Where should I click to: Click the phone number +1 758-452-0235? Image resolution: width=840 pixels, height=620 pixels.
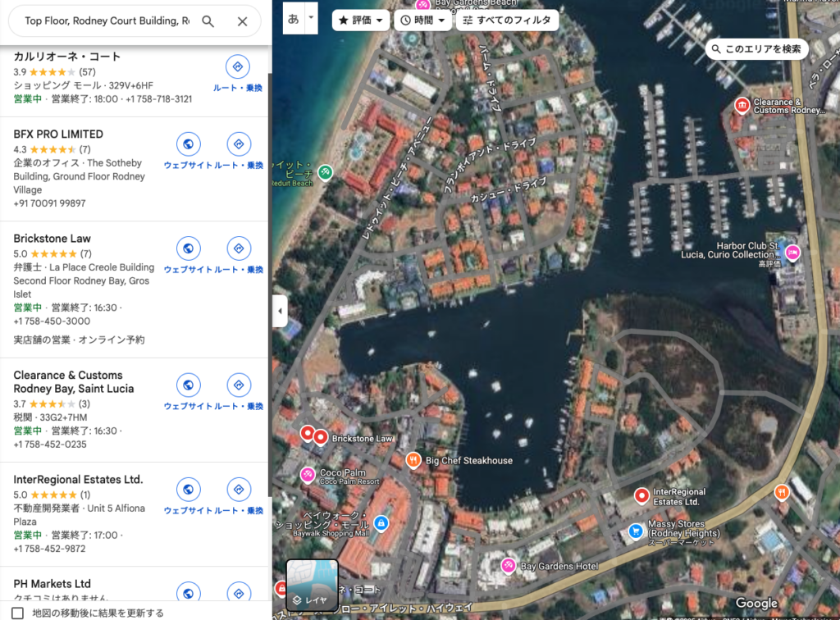50,444
